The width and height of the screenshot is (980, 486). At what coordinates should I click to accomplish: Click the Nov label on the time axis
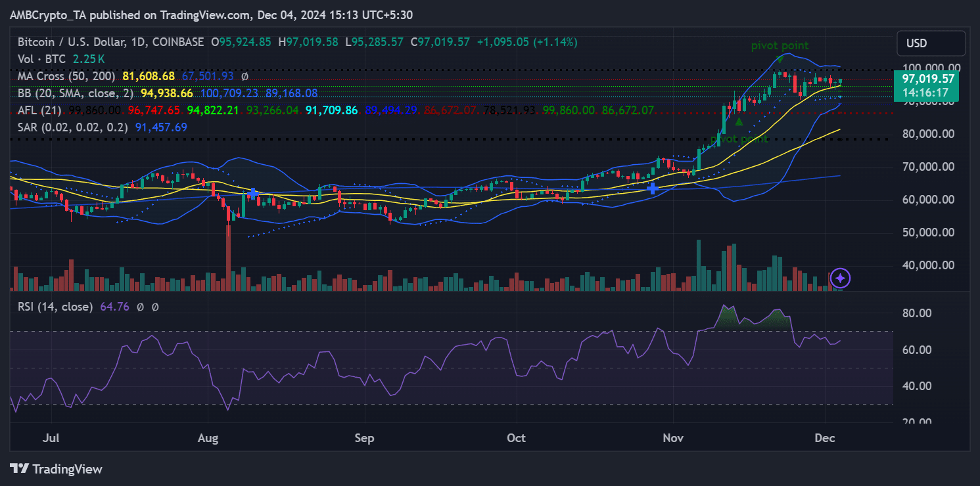click(674, 437)
